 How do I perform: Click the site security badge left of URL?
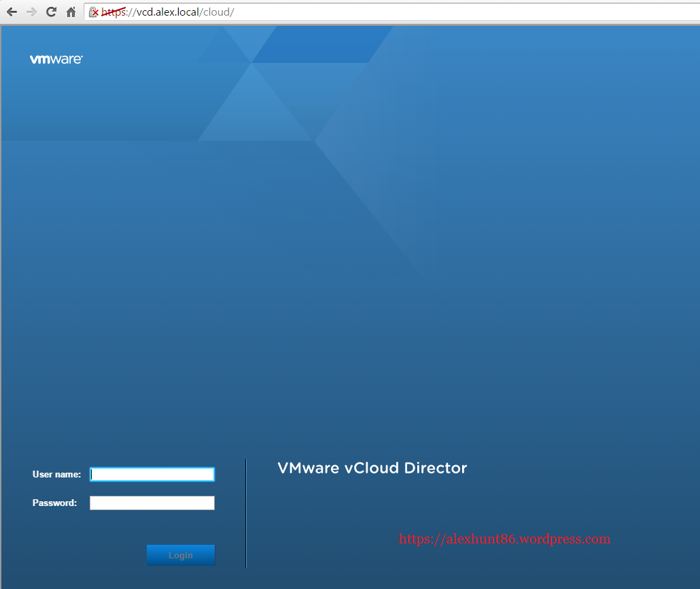coord(94,12)
